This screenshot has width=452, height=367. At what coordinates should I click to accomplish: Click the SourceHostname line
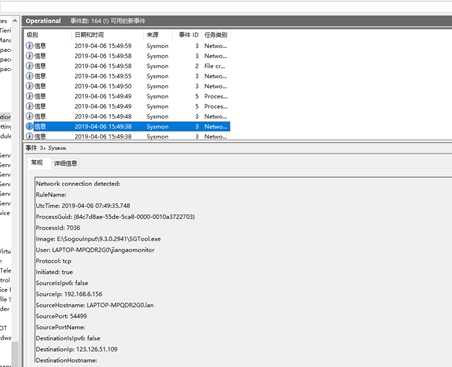(x=94, y=305)
